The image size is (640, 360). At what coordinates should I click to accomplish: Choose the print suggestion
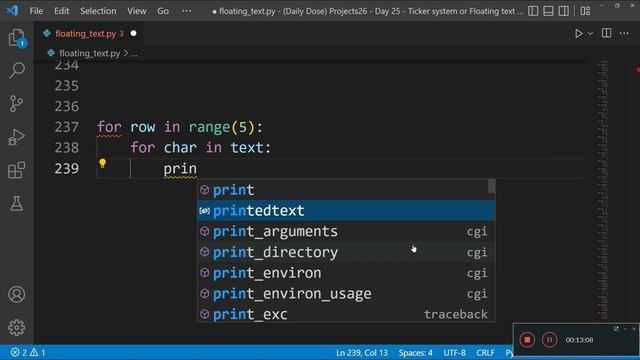coord(346,190)
